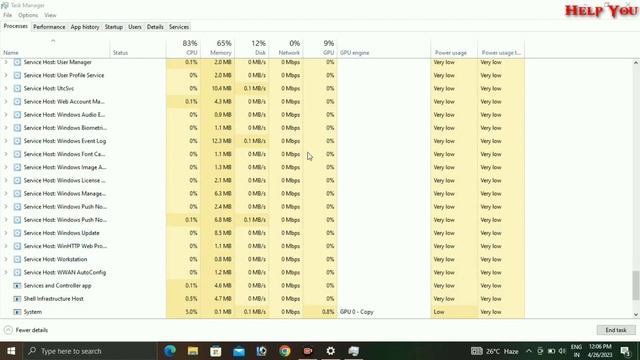Expand Service Host: Web Account Manager row
The image size is (640, 360).
(6, 101)
